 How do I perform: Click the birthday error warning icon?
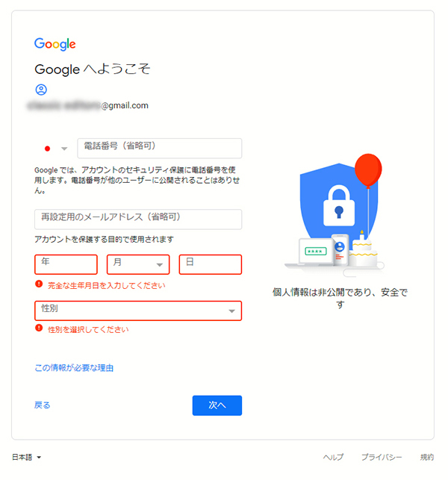tap(39, 284)
